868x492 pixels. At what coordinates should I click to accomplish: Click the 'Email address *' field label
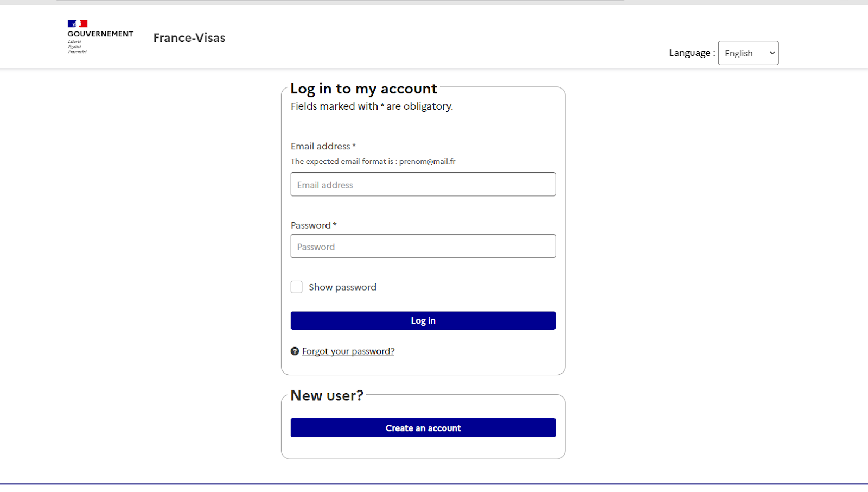[323, 146]
